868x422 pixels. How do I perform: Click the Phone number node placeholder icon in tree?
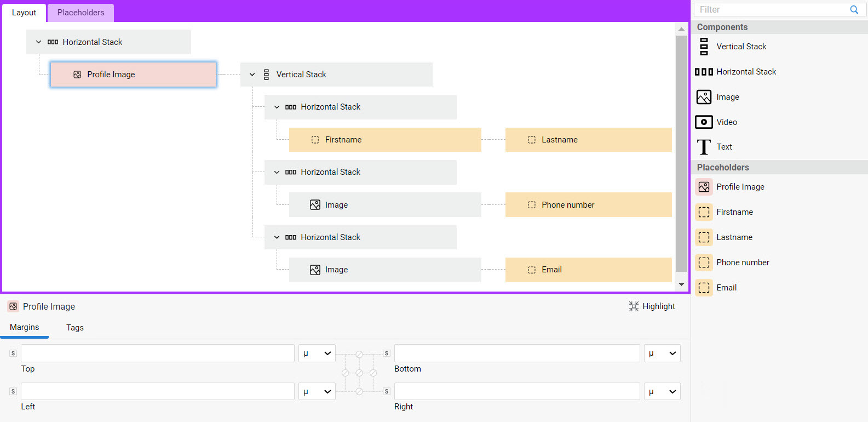532,205
